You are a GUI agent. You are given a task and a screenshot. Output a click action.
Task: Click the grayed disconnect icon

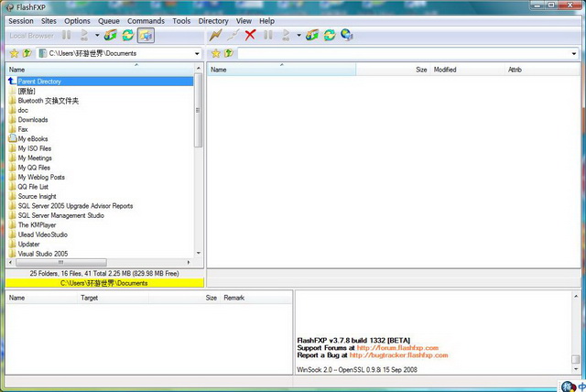click(233, 35)
